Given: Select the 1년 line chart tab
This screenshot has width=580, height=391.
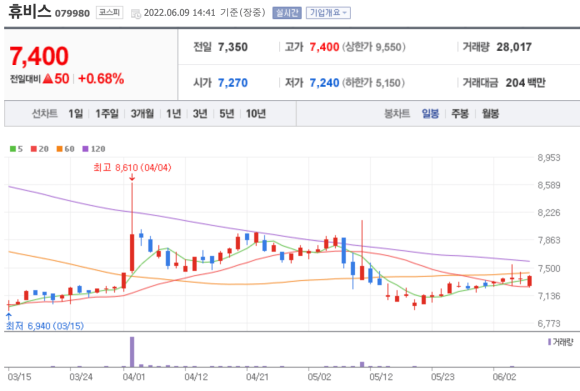Looking at the screenshot, I should pos(173,114).
